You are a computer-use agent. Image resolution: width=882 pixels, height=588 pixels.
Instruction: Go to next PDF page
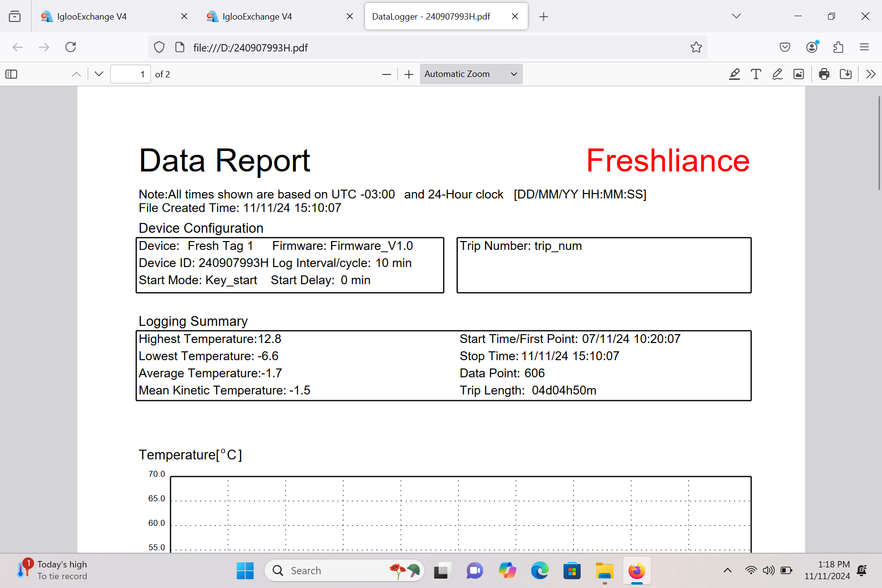click(99, 74)
